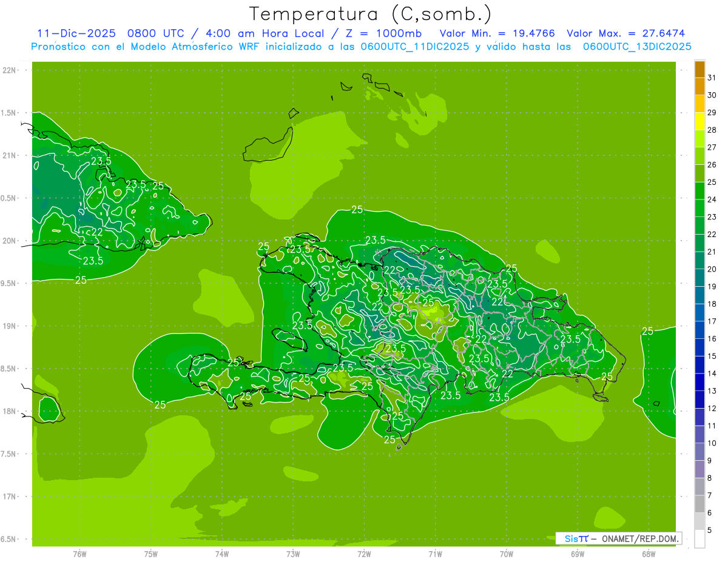The width and height of the screenshot is (728, 562).
Task: Click the Valor Min. = 19.4766 readout
Action: click(x=497, y=33)
